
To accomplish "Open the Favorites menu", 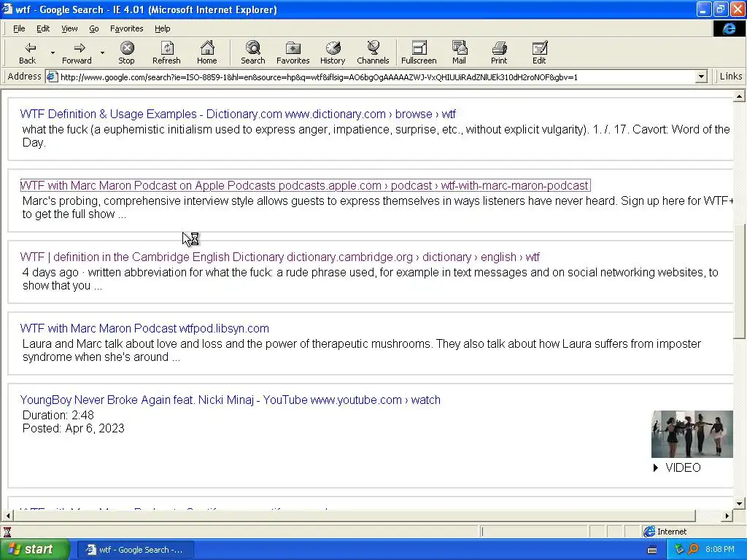I will click(126, 28).
